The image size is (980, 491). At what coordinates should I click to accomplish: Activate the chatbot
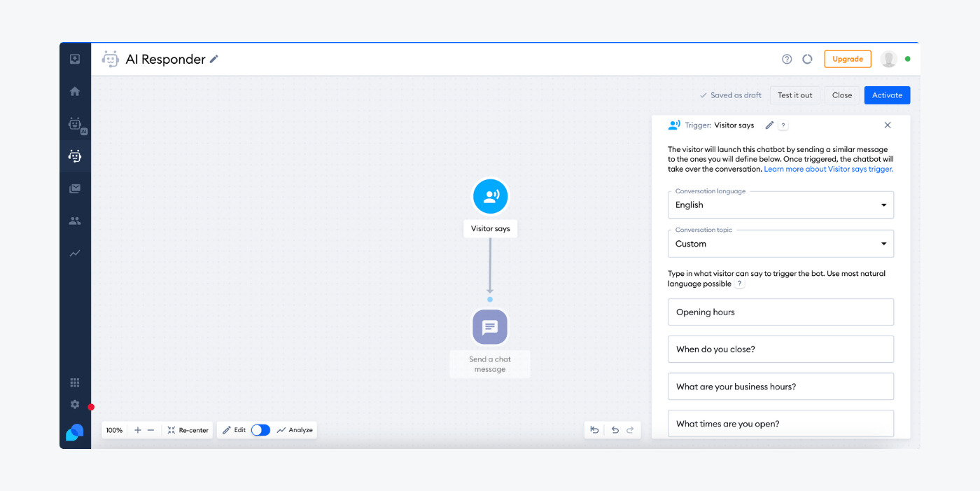pos(888,95)
